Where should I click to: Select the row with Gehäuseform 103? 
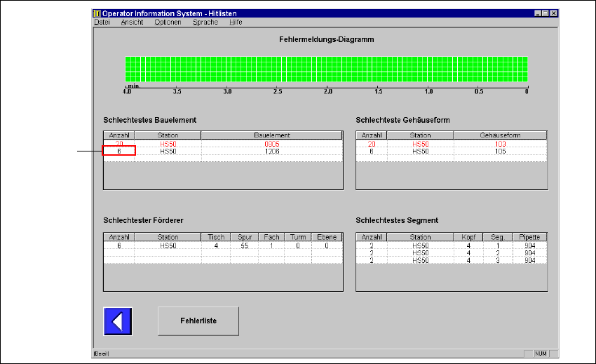click(500, 143)
